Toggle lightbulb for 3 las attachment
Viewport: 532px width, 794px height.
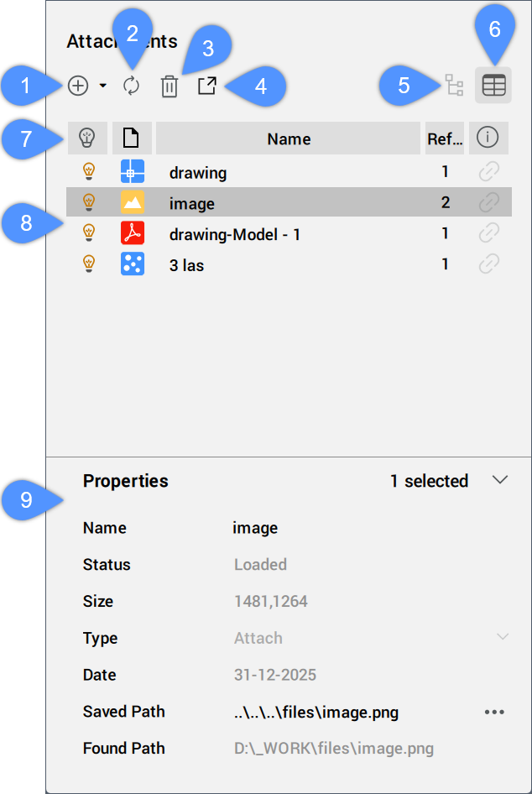click(x=88, y=264)
